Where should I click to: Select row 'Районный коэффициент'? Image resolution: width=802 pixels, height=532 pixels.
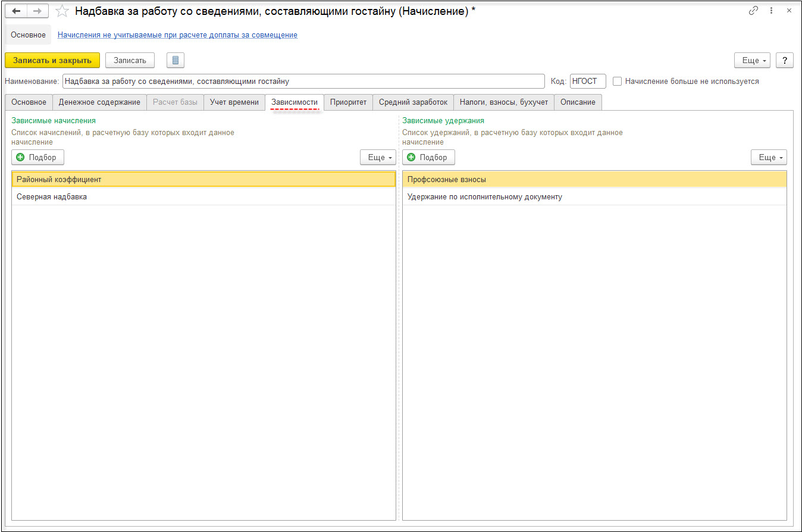[x=203, y=179]
